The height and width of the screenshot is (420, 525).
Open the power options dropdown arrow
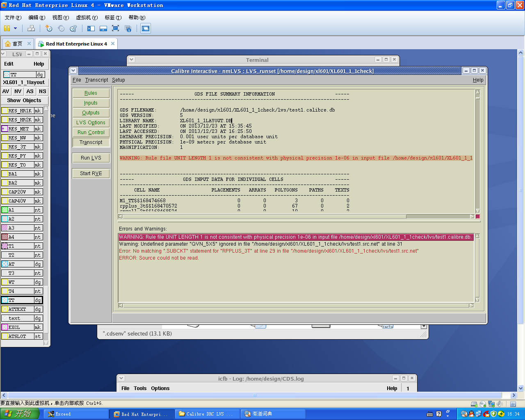pyautogui.click(x=16, y=28)
